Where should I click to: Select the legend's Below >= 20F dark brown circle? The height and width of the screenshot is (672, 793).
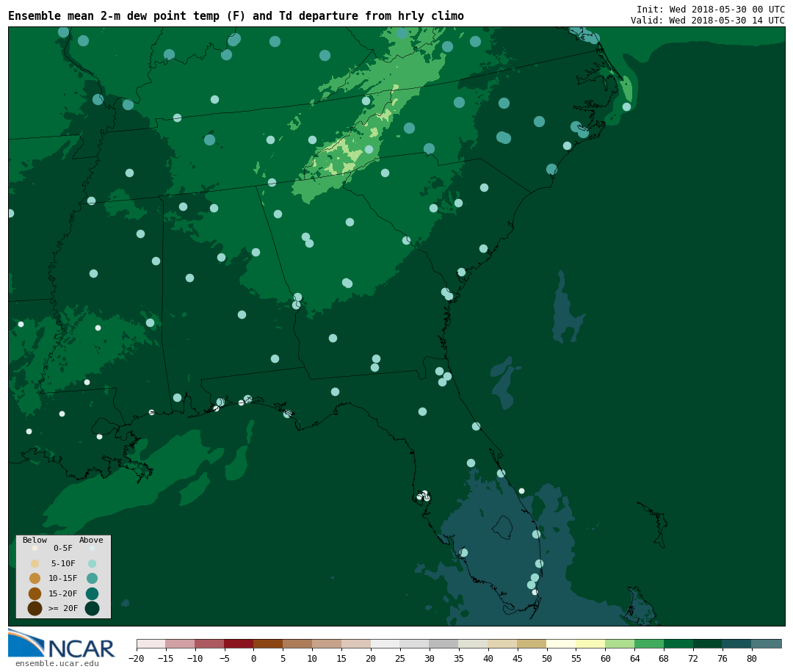click(35, 608)
